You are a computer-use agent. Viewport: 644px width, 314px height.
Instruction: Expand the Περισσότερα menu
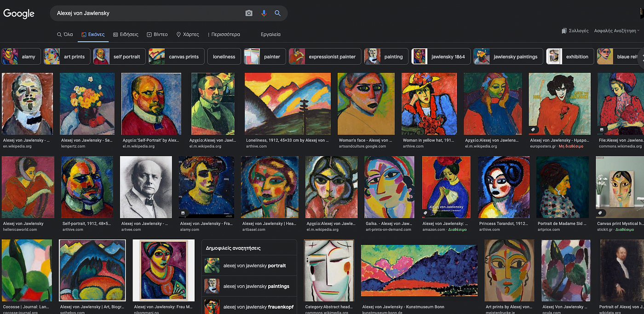click(224, 35)
